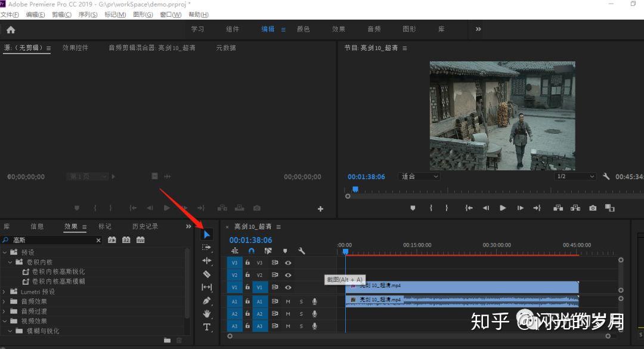Pick the Hand tool
644x349 pixels.
(206, 314)
